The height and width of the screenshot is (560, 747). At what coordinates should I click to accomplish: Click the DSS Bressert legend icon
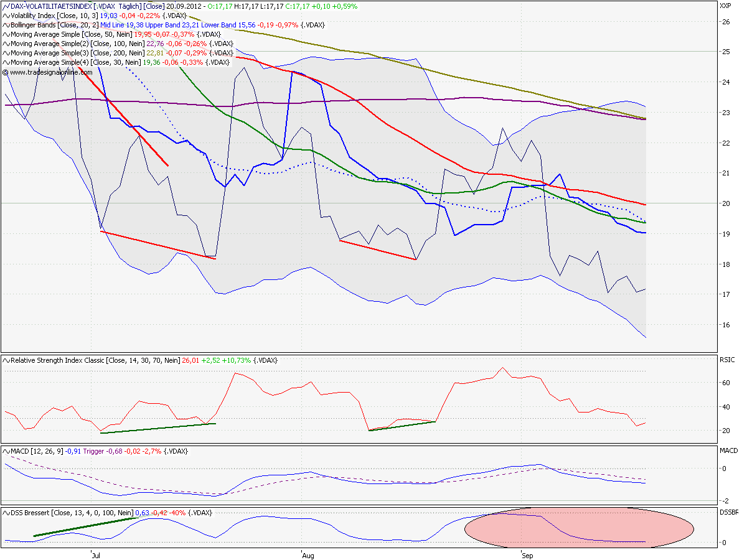(5, 511)
